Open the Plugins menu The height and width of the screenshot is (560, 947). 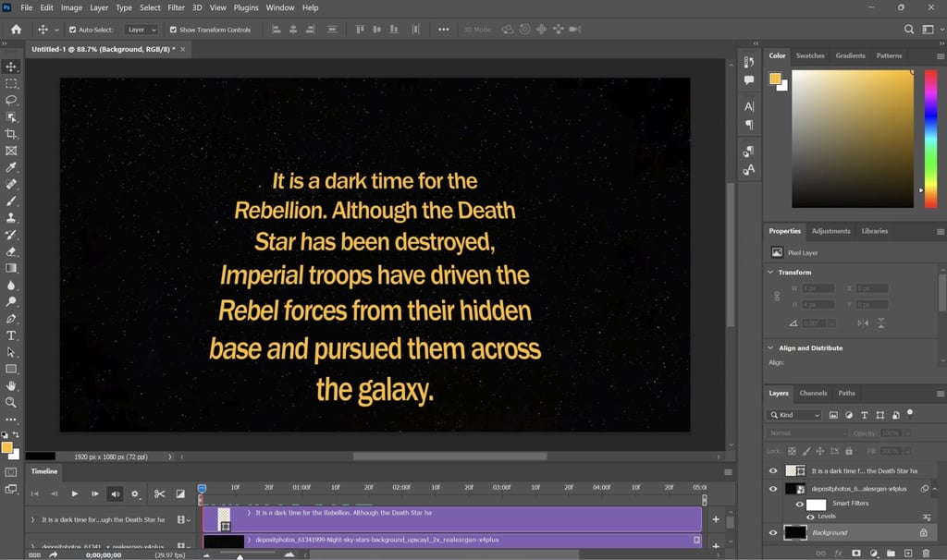246,7
